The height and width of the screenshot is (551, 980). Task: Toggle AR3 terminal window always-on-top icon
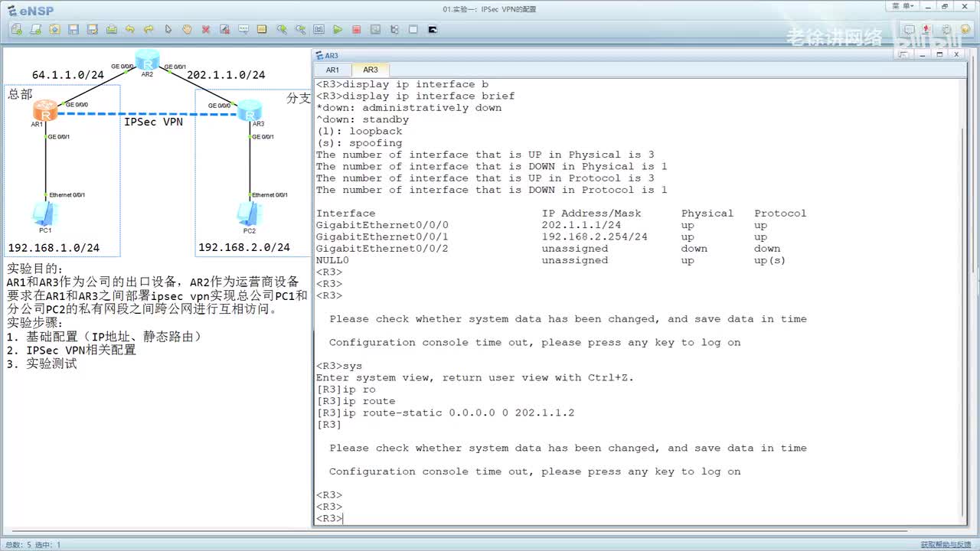coord(903,54)
